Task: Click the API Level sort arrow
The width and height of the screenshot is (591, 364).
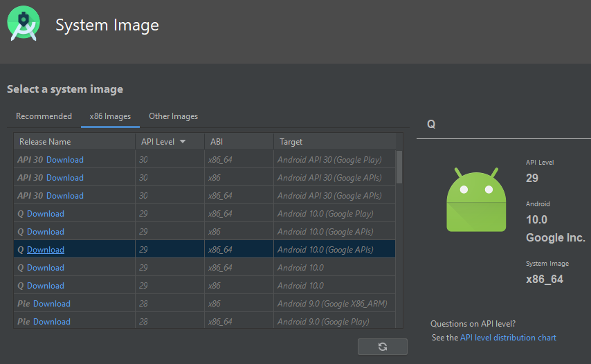Action: [183, 142]
